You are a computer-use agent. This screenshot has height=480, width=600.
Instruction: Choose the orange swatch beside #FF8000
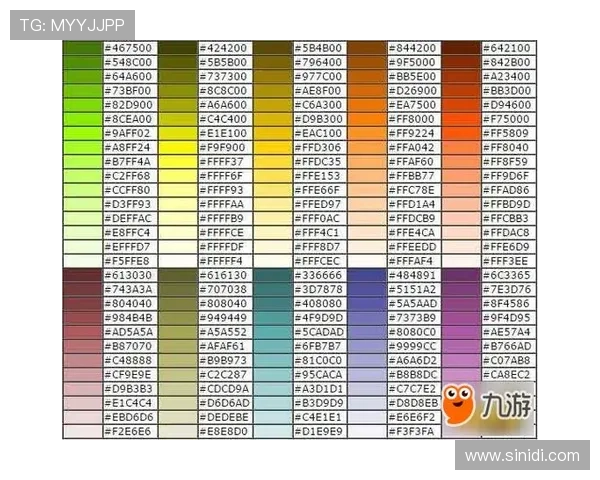tap(366, 119)
